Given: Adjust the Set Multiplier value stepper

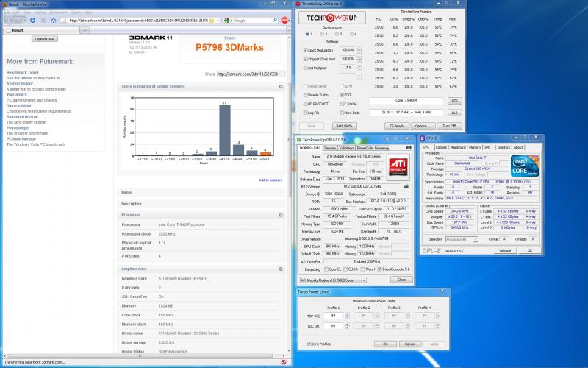Looking at the screenshot, I should tap(359, 68).
